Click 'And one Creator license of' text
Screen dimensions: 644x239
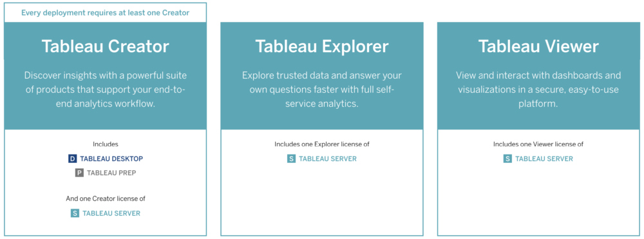pos(106,198)
